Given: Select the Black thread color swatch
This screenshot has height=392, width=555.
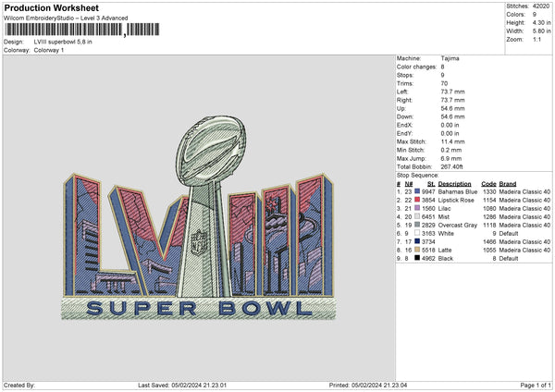Looking at the screenshot, I should point(417,258).
